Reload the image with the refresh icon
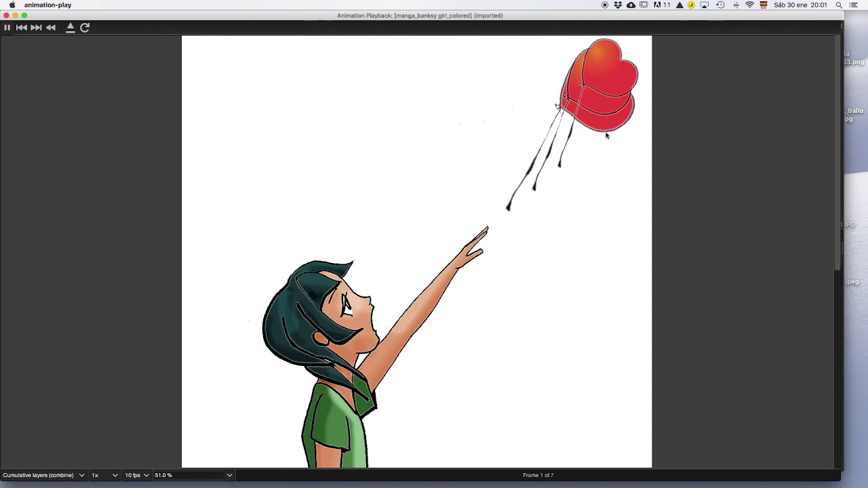 tap(85, 28)
